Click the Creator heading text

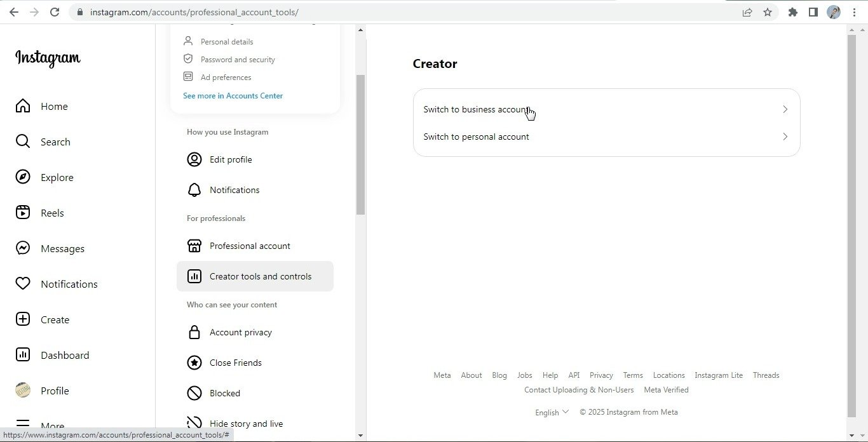tap(435, 64)
